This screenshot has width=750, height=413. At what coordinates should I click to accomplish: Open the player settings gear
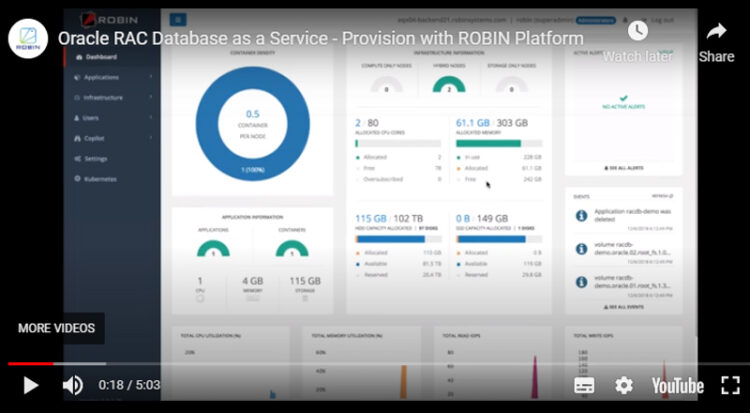pyautogui.click(x=624, y=385)
